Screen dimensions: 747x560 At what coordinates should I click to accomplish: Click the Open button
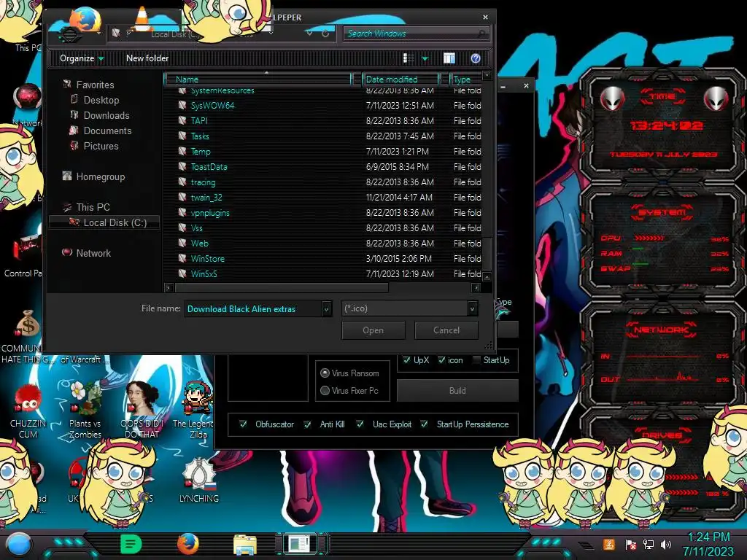click(373, 330)
